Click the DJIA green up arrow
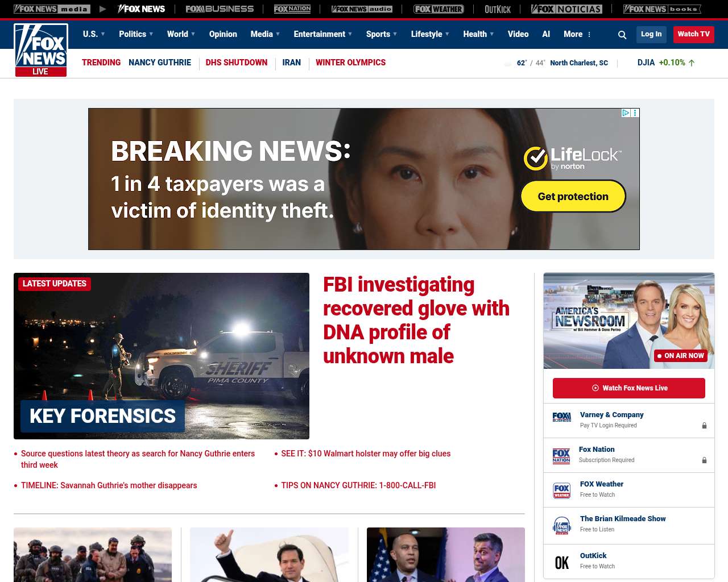The width and height of the screenshot is (728, 582). point(692,63)
